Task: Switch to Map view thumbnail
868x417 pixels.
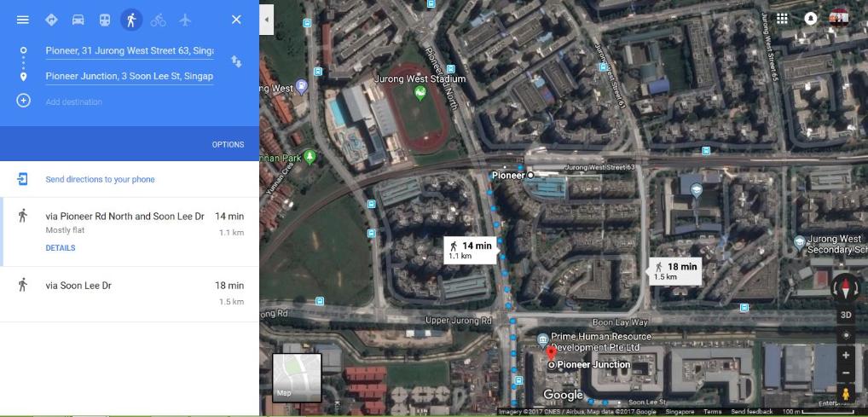Action: [297, 378]
